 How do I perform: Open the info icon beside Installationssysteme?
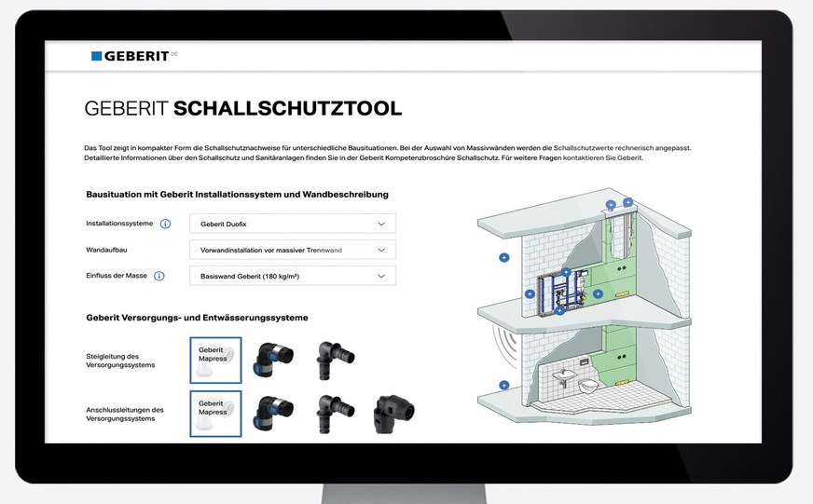(x=165, y=224)
